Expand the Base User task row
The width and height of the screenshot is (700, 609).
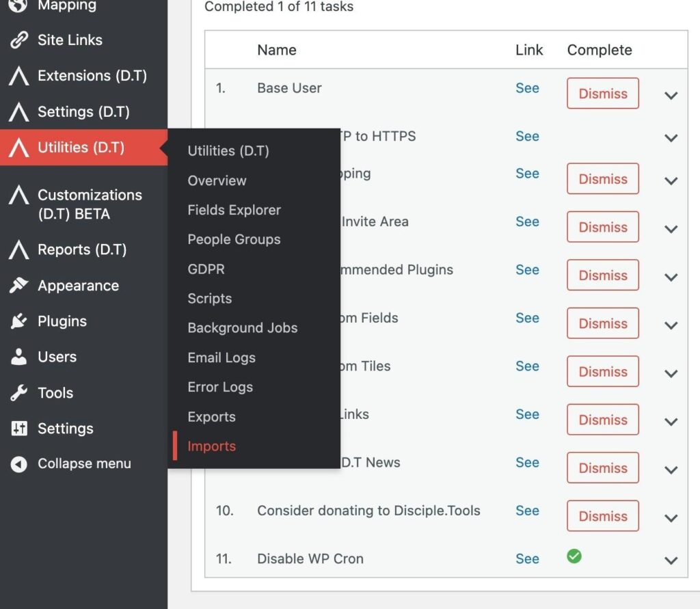pos(671,95)
